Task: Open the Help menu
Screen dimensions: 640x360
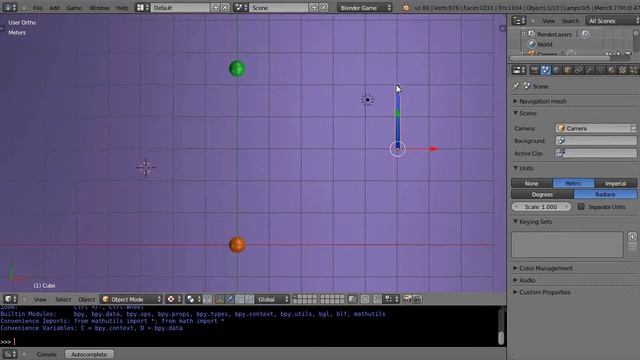Action: (122, 8)
